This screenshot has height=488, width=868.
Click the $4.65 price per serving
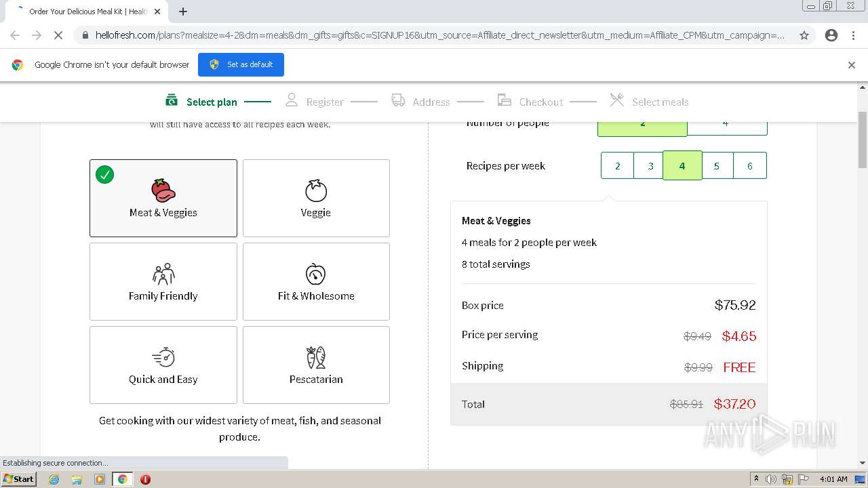(739, 336)
